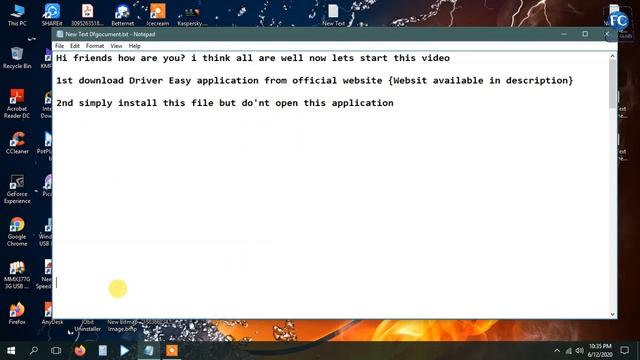Screen dimensions: 640x360
Task: Minimize the Notepad window
Action: coord(564,34)
